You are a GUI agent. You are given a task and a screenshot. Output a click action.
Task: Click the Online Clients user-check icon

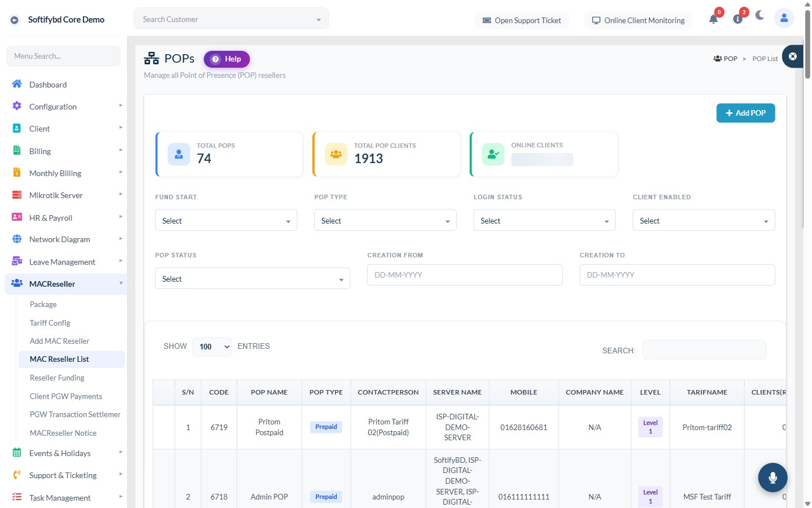click(x=493, y=154)
